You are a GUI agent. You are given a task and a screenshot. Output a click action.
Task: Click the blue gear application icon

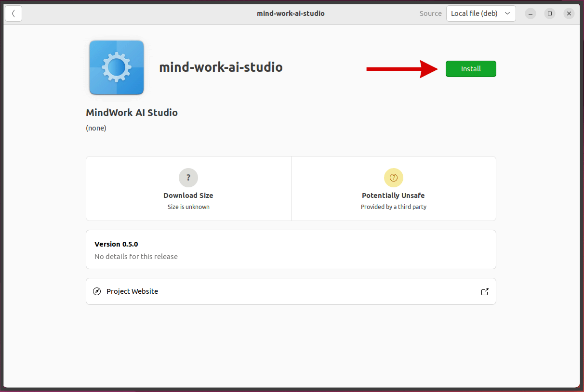117,67
